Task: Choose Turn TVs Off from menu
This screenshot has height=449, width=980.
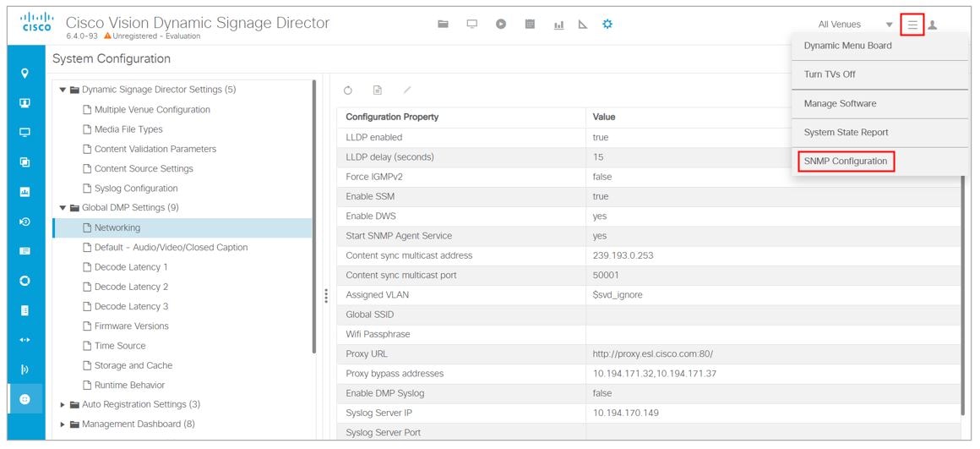Action: (x=880, y=74)
